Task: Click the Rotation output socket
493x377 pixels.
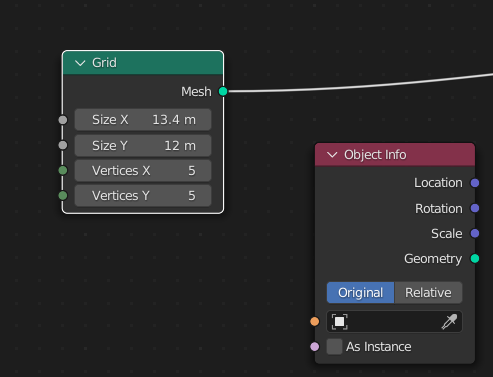Action: click(475, 208)
